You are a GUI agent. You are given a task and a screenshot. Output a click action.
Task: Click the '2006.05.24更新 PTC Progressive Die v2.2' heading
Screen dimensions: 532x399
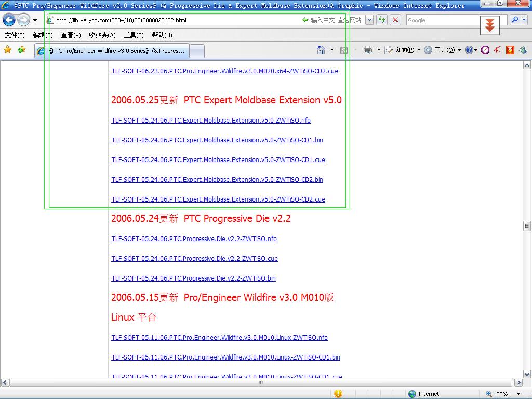201,218
